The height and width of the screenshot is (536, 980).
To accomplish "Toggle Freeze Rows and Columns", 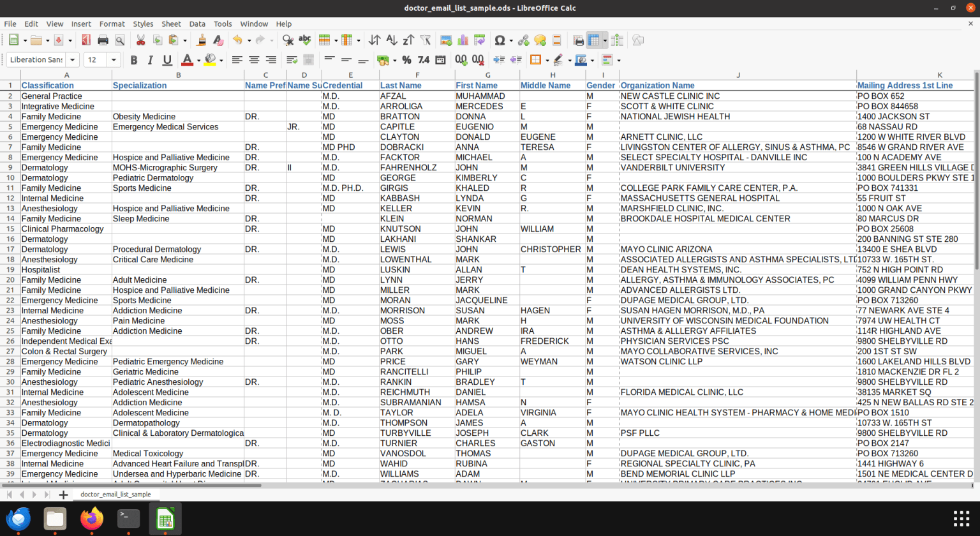I will click(x=594, y=40).
